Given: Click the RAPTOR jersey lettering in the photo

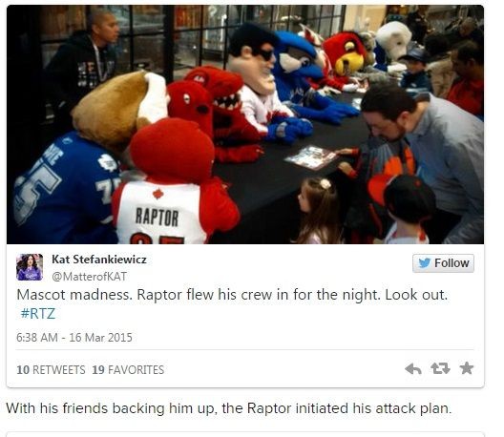Looking at the screenshot, I should click(x=157, y=218).
